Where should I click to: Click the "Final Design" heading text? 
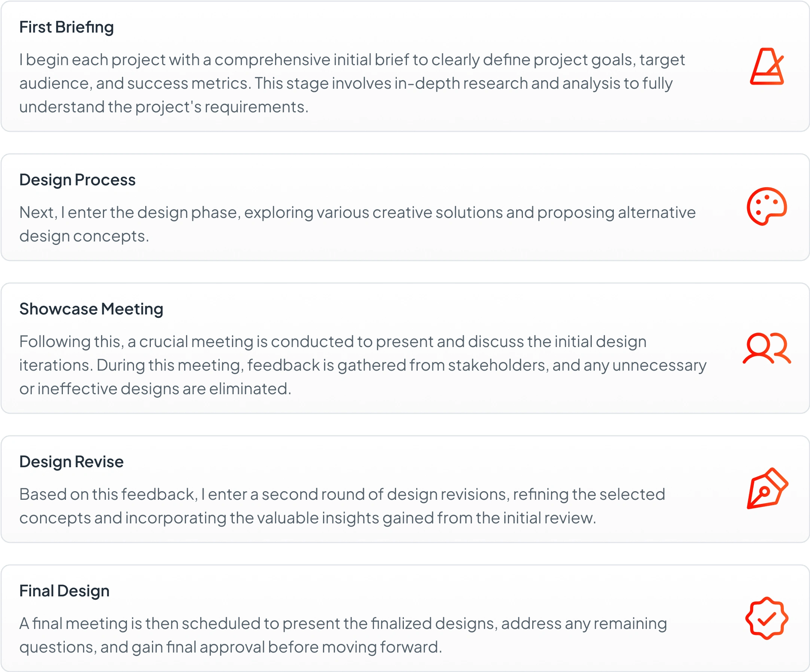point(64,591)
